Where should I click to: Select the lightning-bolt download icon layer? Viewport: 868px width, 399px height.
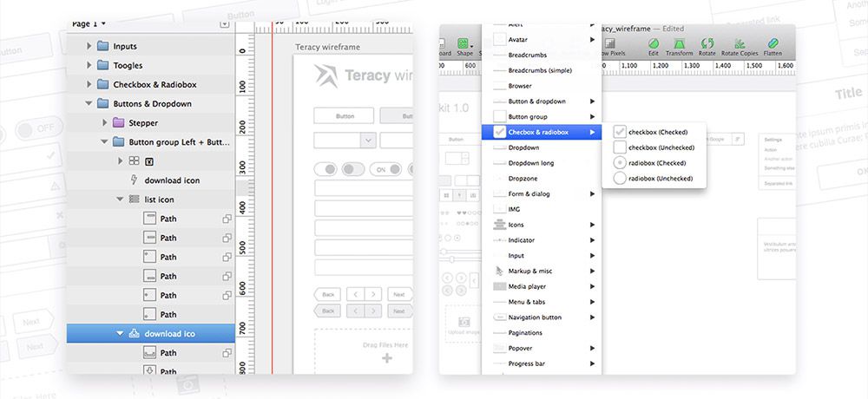172,180
